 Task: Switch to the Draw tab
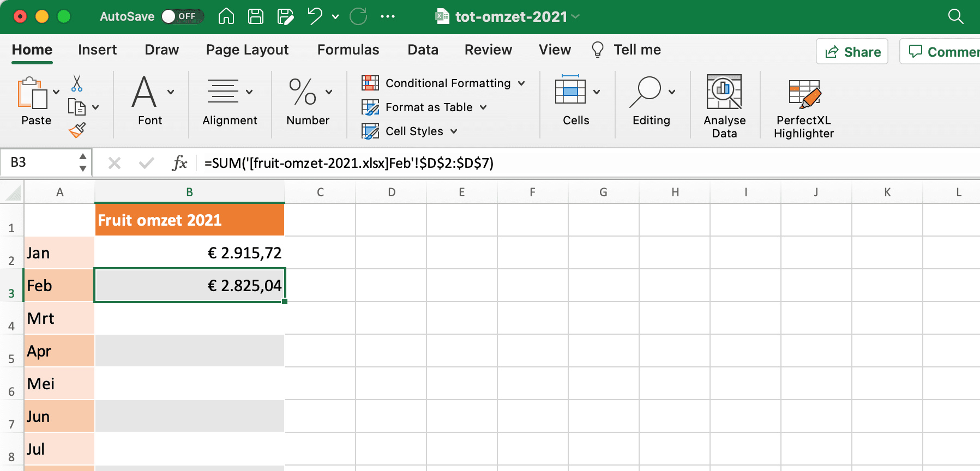[161, 50]
